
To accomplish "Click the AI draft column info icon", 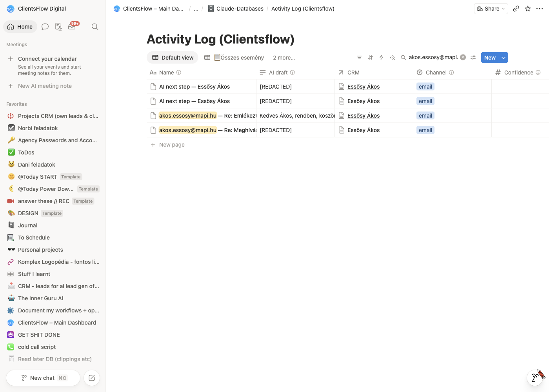I will click(x=293, y=73).
